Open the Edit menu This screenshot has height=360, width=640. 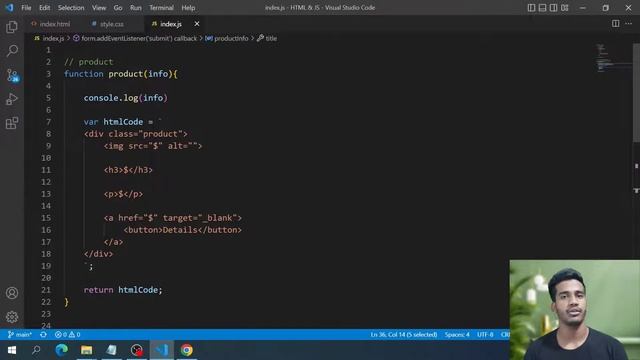coord(44,7)
